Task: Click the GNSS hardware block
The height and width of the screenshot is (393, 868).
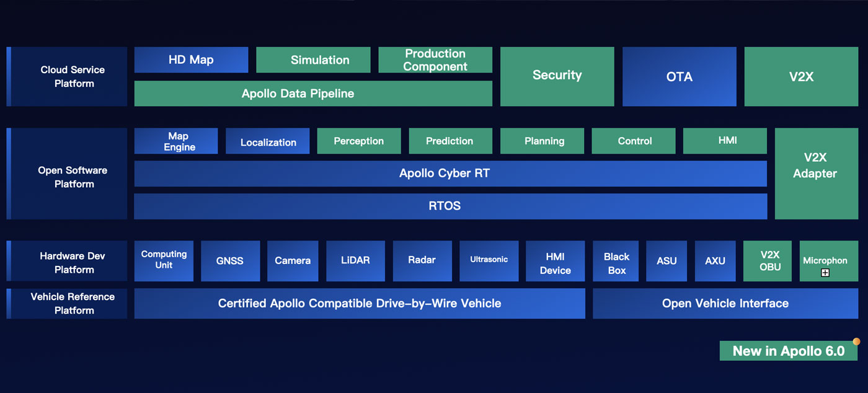Action: [x=231, y=261]
